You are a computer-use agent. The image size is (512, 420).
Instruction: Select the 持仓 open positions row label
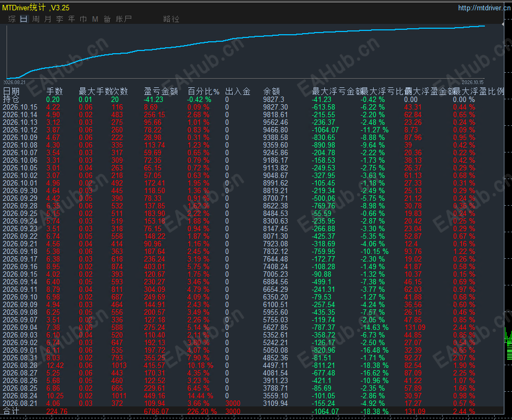[x=11, y=99]
